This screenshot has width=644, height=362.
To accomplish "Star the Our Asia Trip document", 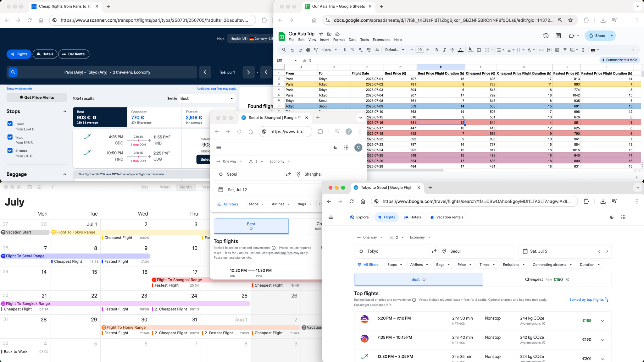I will [x=321, y=34].
